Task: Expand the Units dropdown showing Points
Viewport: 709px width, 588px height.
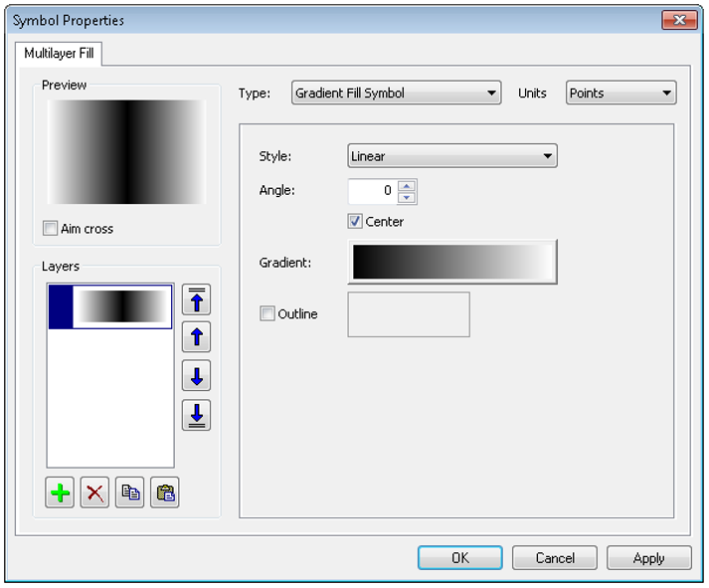Action: (x=620, y=94)
